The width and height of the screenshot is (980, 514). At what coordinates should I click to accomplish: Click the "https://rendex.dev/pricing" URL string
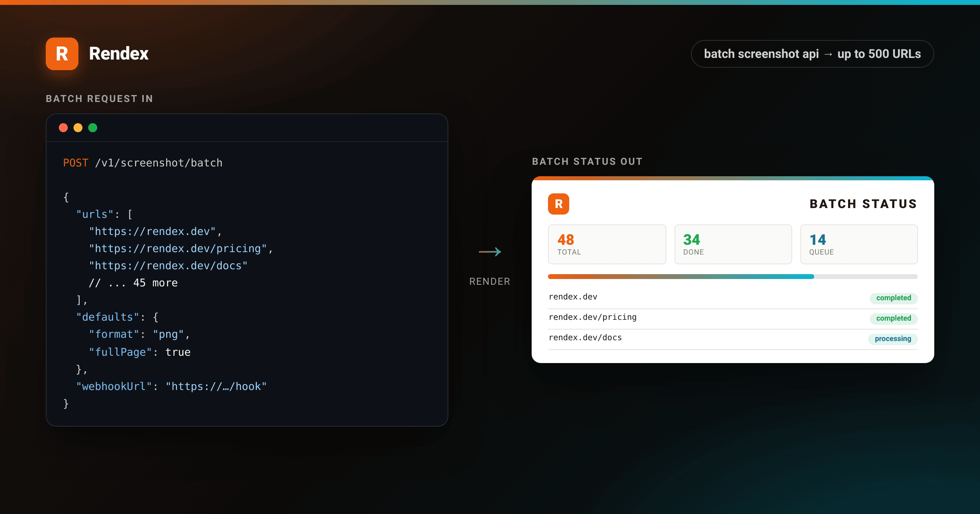coord(178,248)
